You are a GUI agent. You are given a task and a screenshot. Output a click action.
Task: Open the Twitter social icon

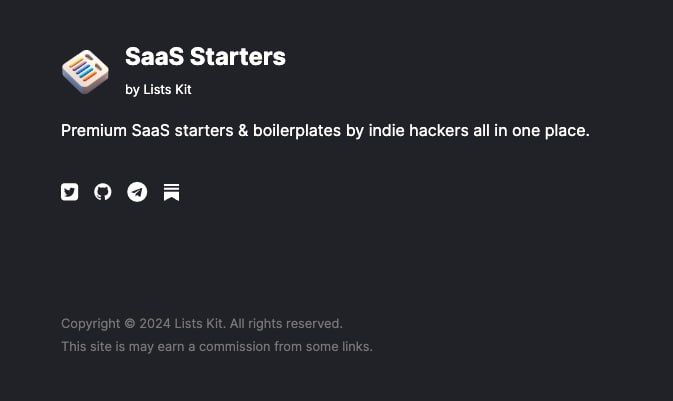[69, 192]
